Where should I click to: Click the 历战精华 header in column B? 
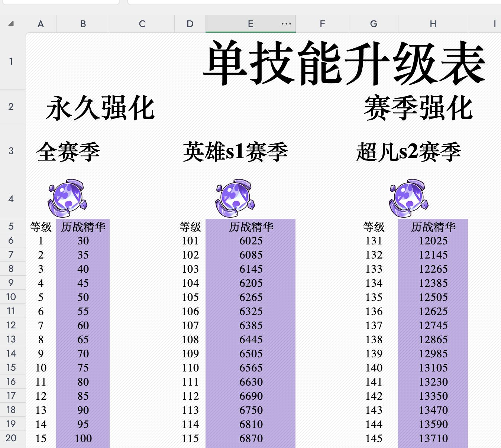click(x=83, y=227)
